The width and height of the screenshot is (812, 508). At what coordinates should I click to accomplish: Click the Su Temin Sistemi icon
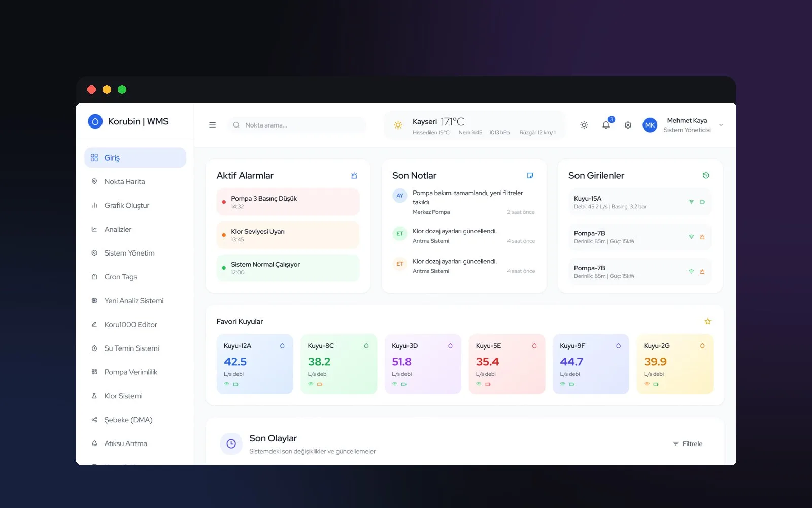pyautogui.click(x=94, y=348)
